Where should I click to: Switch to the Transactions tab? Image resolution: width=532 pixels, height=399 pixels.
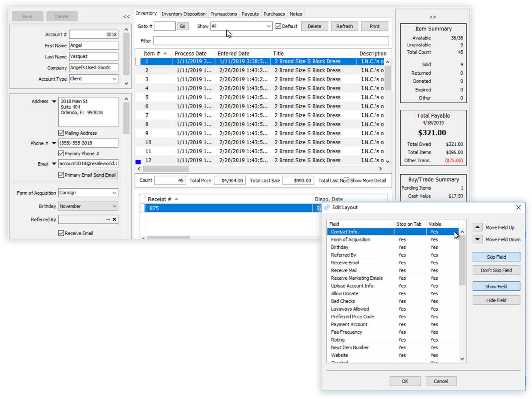[x=224, y=14]
